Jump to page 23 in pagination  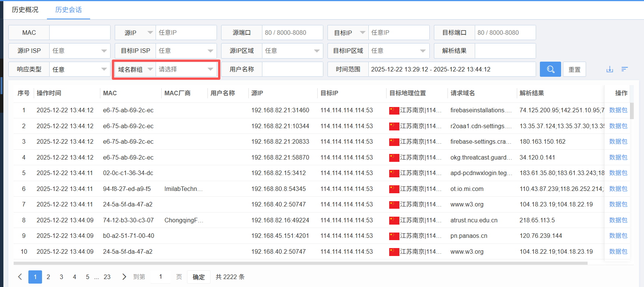tap(107, 277)
